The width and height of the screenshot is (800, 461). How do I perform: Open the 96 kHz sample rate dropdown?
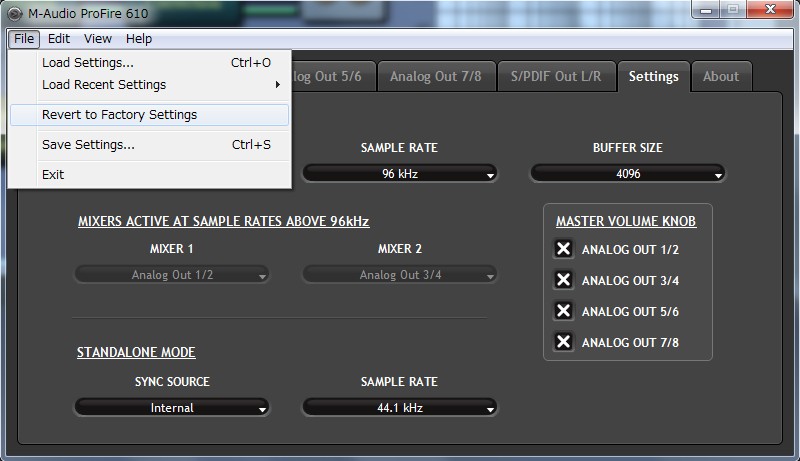pos(399,174)
